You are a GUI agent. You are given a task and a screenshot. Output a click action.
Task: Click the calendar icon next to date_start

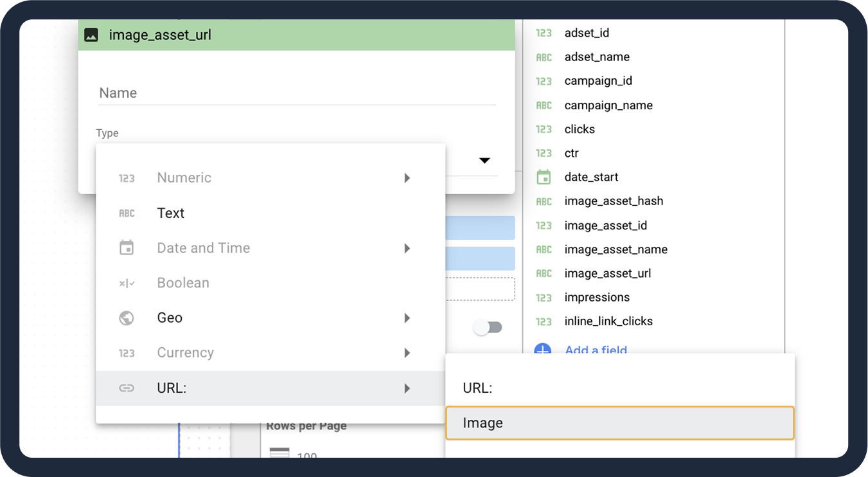pyautogui.click(x=544, y=177)
